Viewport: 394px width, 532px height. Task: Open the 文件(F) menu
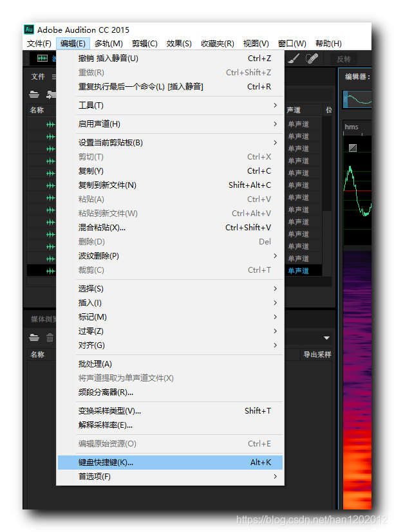(39, 44)
